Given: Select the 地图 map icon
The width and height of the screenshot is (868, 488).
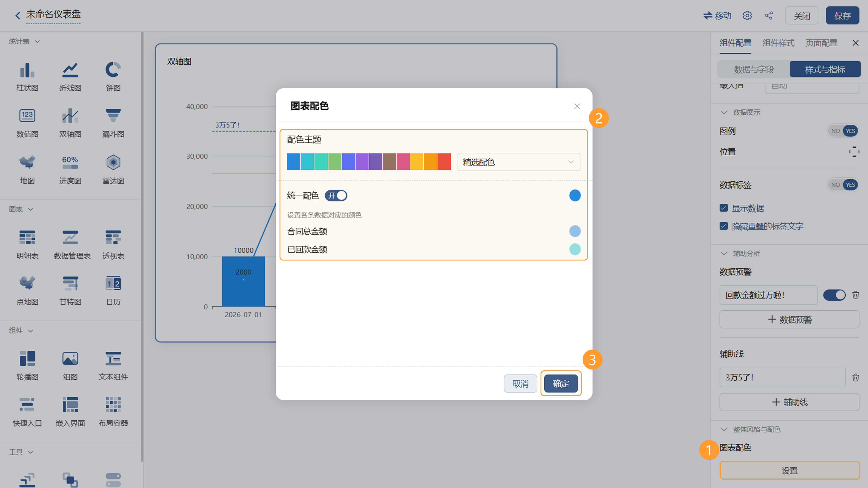Looking at the screenshot, I should (27, 162).
